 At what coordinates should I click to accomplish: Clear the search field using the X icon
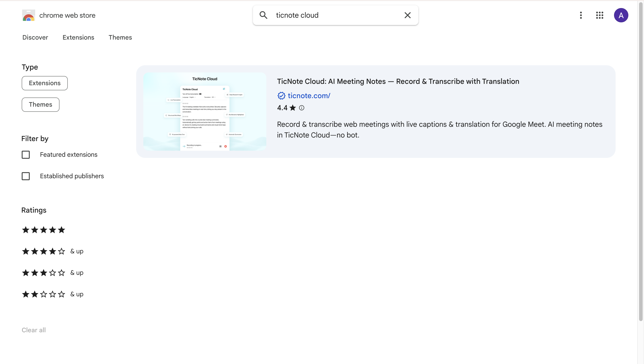(407, 15)
